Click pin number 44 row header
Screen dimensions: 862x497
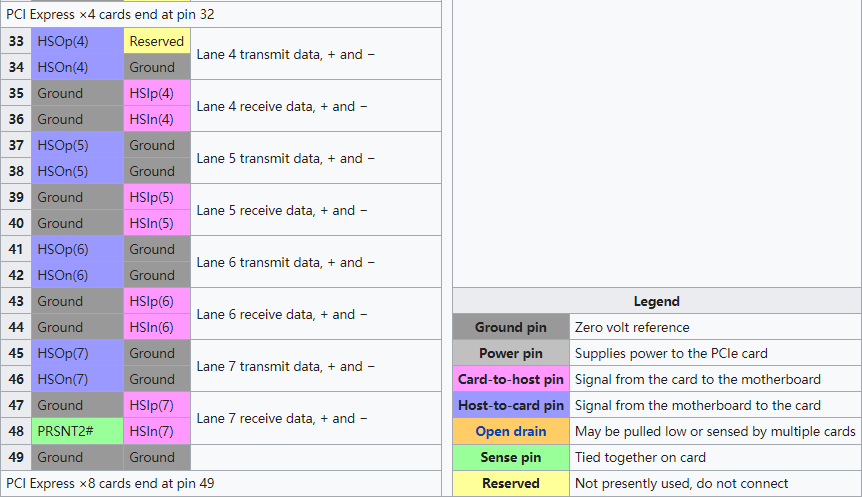coord(16,327)
